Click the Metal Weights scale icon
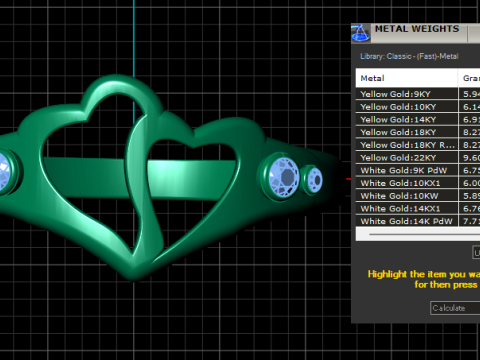 point(360,33)
